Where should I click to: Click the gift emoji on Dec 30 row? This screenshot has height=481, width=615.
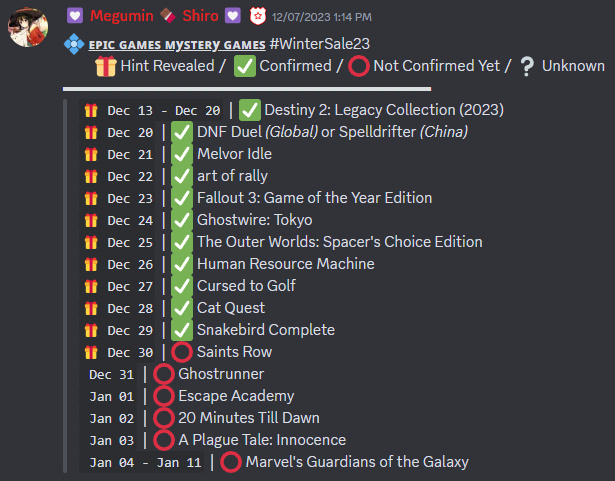(91, 352)
